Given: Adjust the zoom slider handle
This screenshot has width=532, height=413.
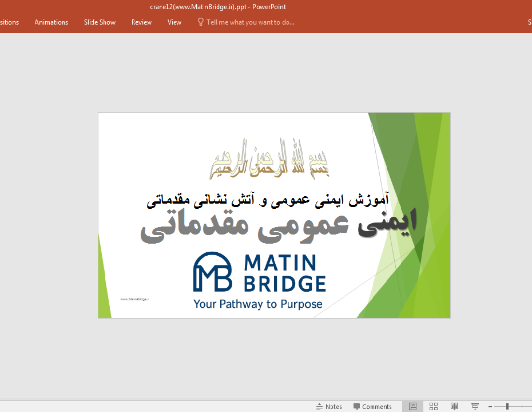Looking at the screenshot, I should point(508,406).
